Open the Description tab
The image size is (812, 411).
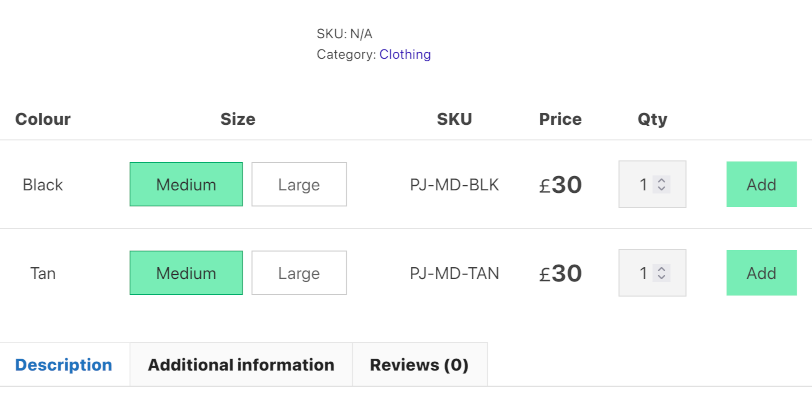tap(64, 365)
